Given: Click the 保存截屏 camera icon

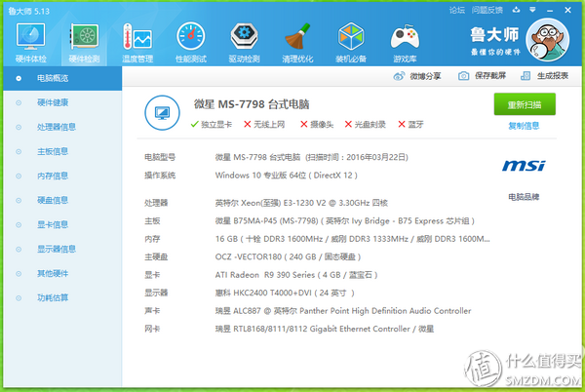Looking at the screenshot, I should [463, 76].
